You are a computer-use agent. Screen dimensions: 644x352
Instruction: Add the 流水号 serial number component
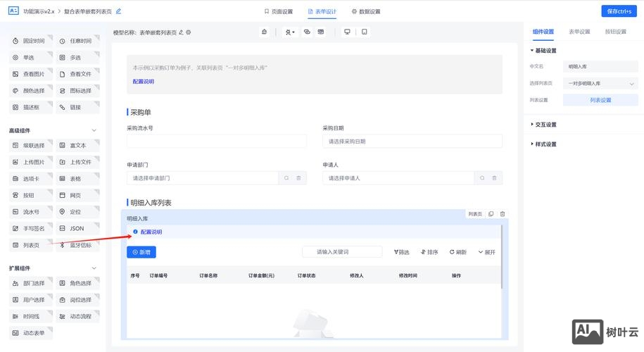pyautogui.click(x=31, y=212)
